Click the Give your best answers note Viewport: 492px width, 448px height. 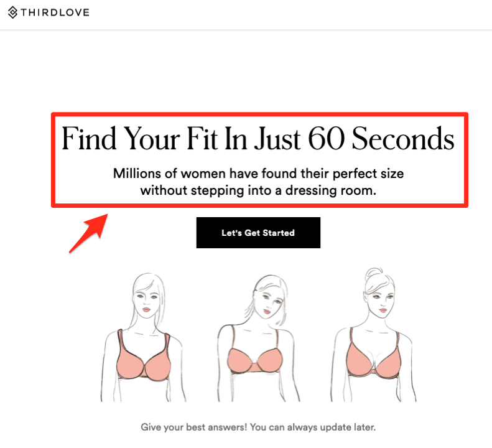(x=258, y=427)
